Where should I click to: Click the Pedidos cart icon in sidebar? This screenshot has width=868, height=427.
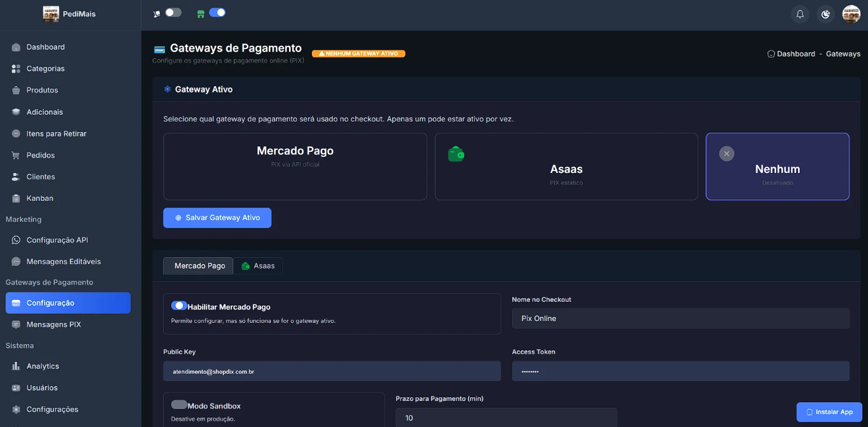16,156
